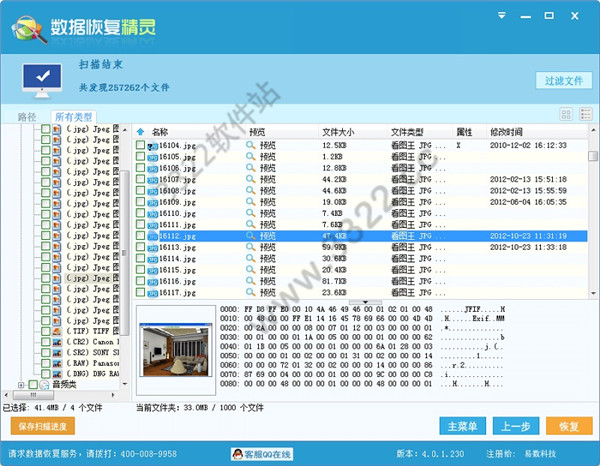Viewport: 600px width, 466px height.
Task: Switch to detailed list view
Action: click(x=586, y=115)
